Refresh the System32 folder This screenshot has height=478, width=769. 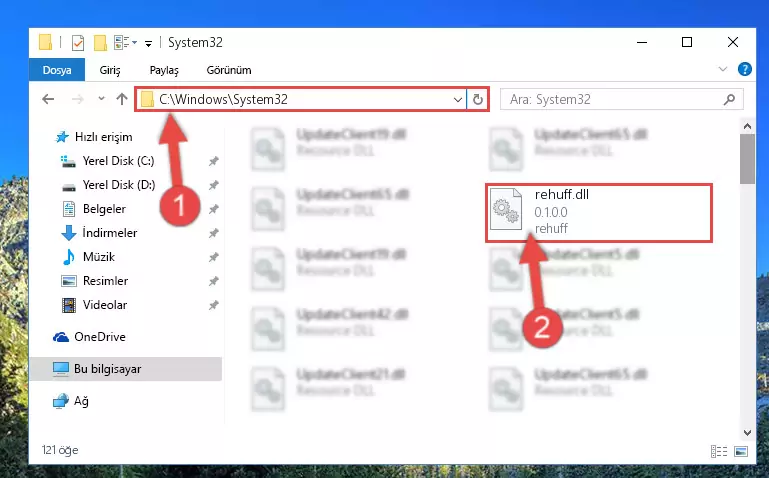478,100
